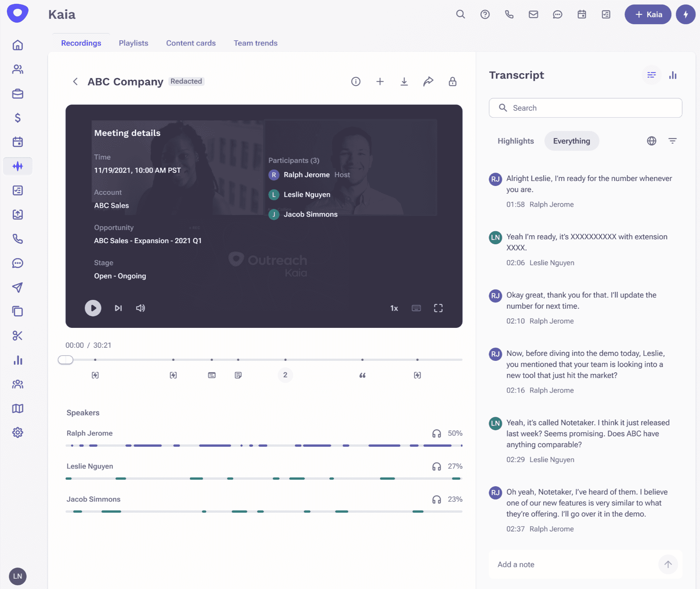Click the transcript Search field
The image size is (700, 589).
[x=585, y=108]
